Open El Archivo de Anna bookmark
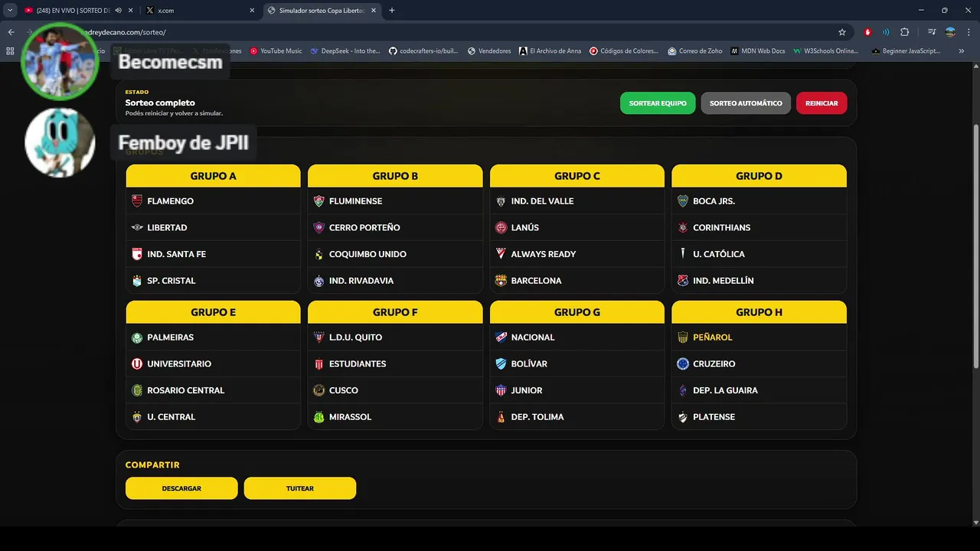 tap(550, 51)
